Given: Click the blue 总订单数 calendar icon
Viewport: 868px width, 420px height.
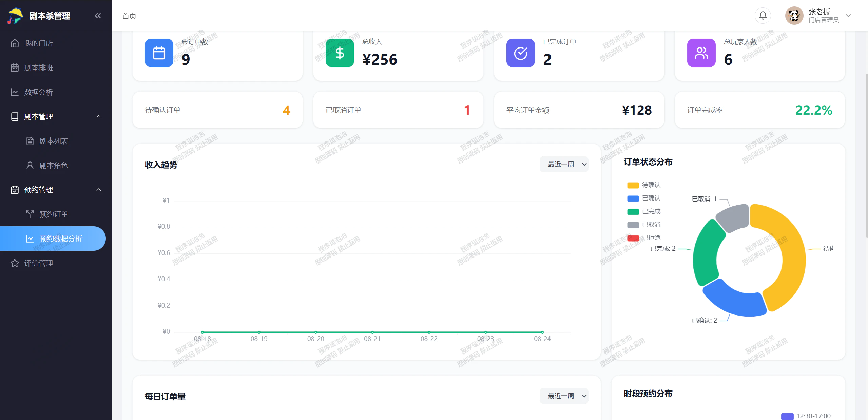Looking at the screenshot, I should 159,53.
